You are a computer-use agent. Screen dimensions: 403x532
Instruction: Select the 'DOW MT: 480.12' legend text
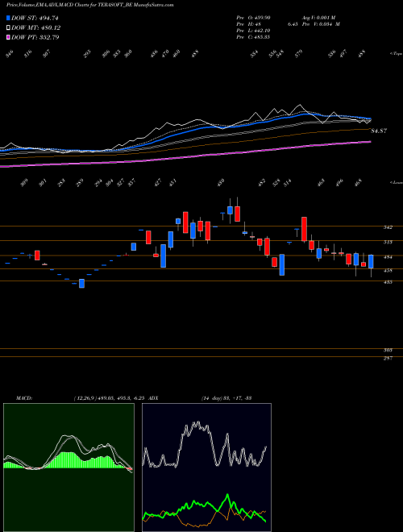pos(36,28)
